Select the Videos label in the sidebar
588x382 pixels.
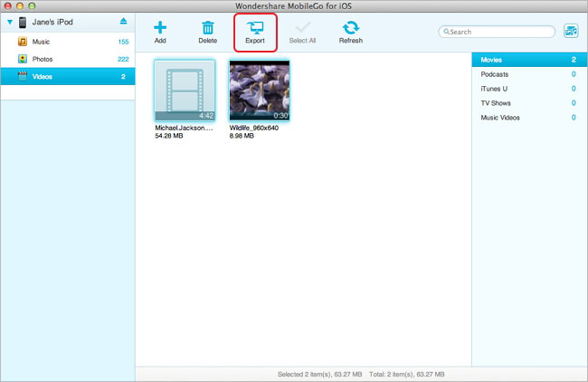tap(42, 77)
